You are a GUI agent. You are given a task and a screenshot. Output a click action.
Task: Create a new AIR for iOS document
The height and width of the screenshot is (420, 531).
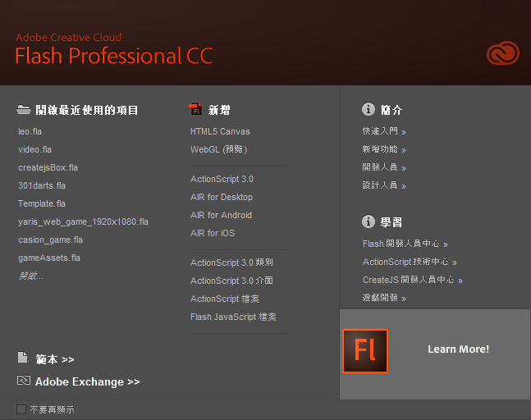[213, 233]
